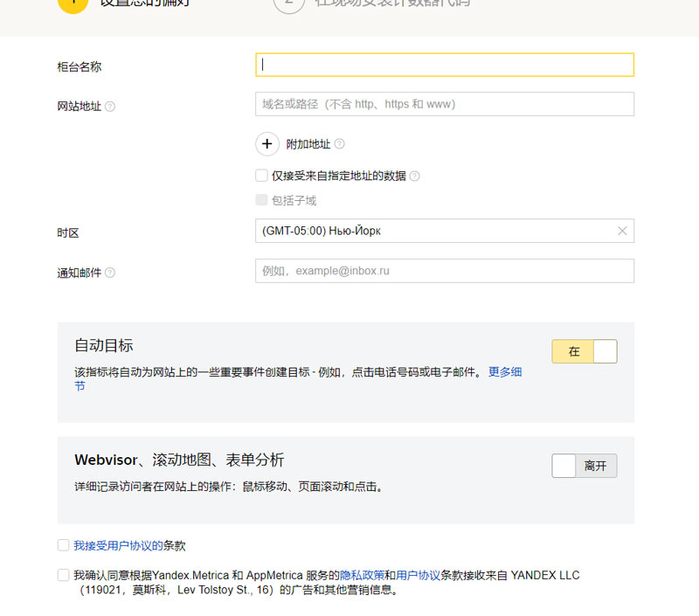Accept the user agreement checkbox

click(63, 545)
